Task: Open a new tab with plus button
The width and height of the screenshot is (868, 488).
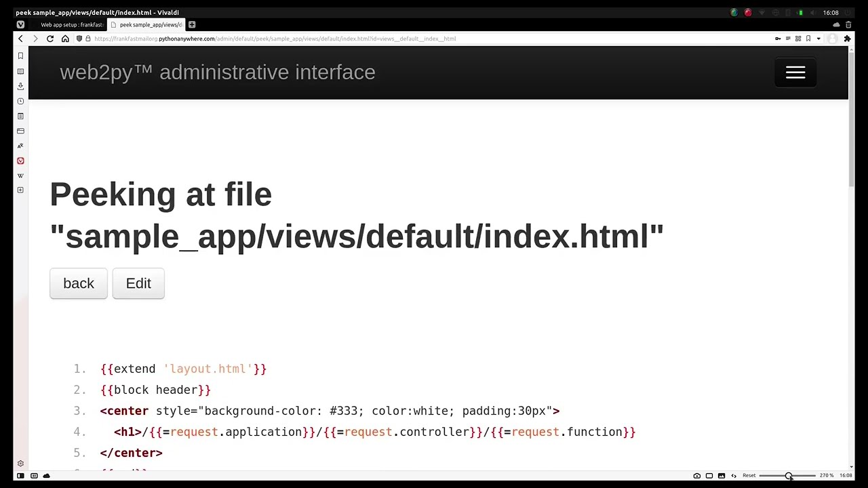Action: pyautogui.click(x=192, y=25)
